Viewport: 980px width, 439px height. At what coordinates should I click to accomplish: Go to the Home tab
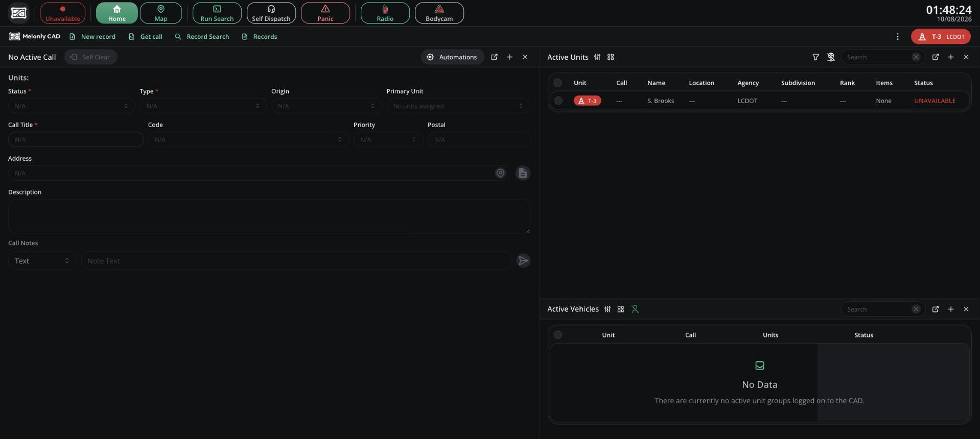coord(117,13)
